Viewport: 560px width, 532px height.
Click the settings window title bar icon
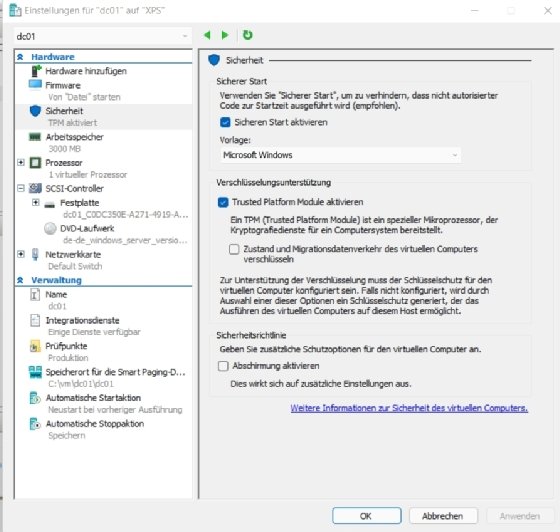tap(15, 10)
